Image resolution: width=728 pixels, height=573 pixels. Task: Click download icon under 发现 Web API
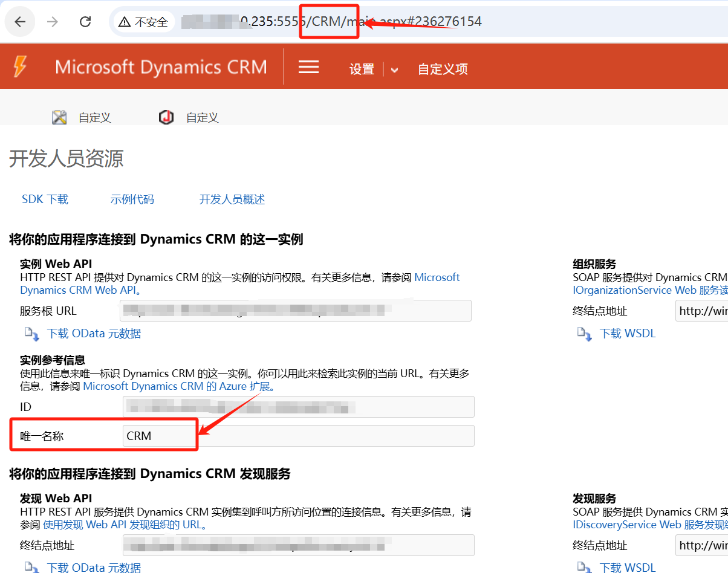(x=31, y=567)
